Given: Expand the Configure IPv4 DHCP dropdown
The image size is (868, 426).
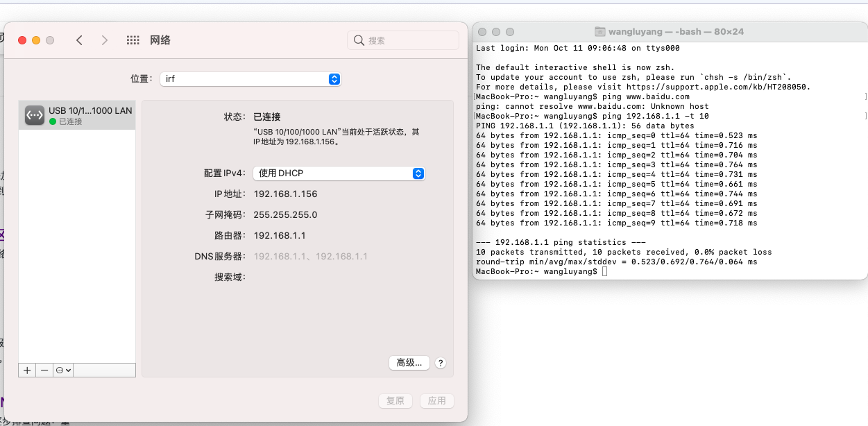Looking at the screenshot, I should [339, 173].
